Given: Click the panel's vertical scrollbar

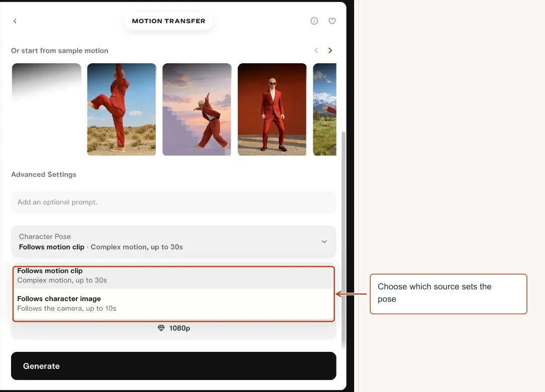Looking at the screenshot, I should tap(344, 239).
